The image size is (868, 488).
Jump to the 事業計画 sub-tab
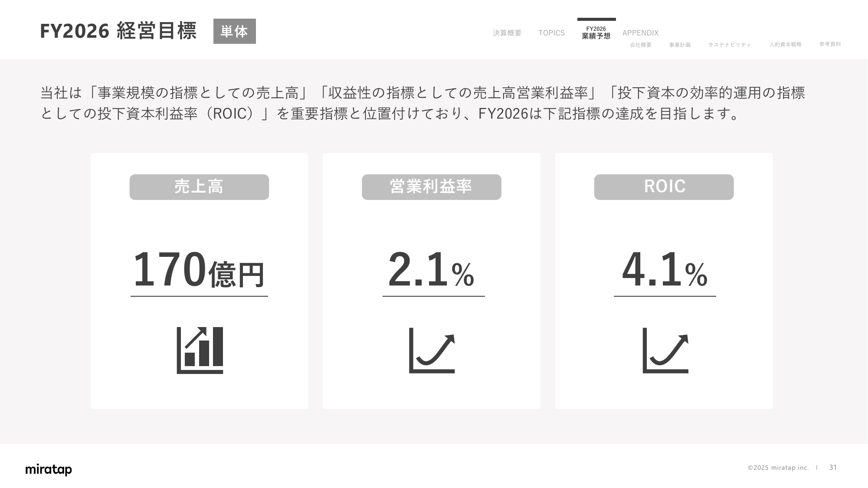[x=680, y=45]
